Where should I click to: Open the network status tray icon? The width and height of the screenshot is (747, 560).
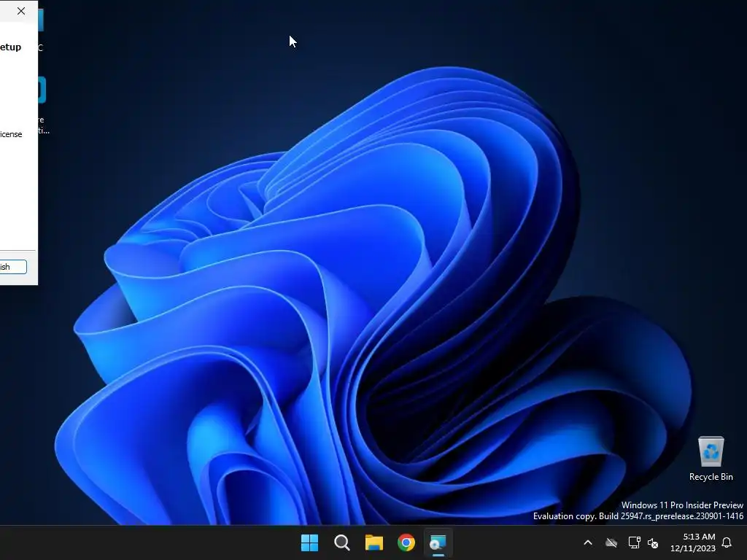coord(634,542)
